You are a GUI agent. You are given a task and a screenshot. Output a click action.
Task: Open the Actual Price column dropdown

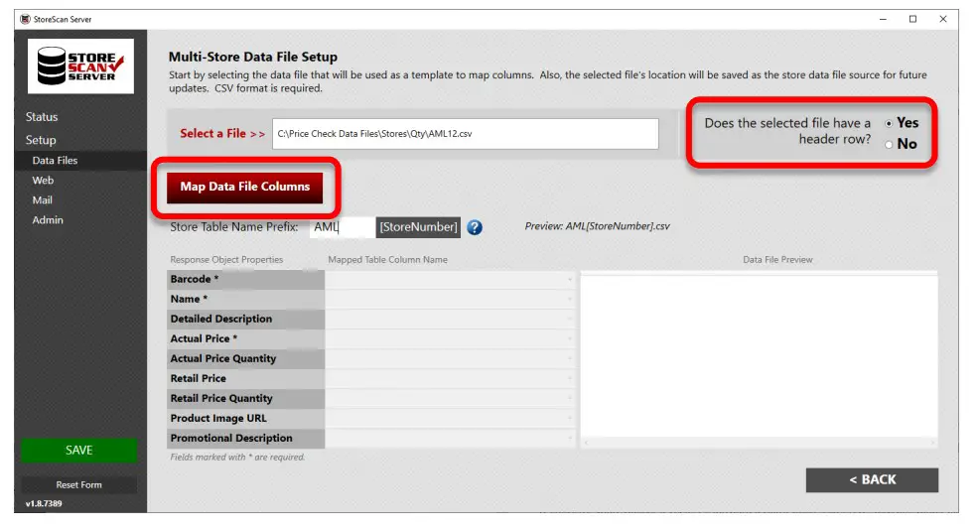[x=450, y=339]
